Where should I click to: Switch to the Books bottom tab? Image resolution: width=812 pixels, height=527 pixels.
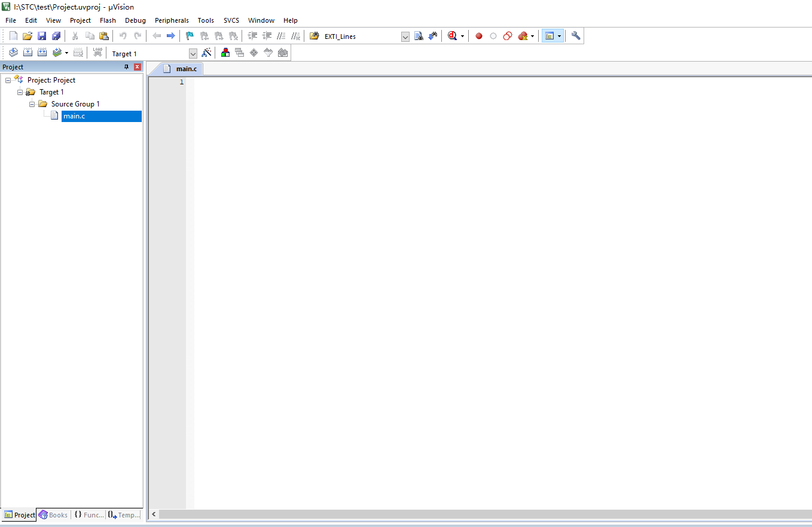point(53,514)
